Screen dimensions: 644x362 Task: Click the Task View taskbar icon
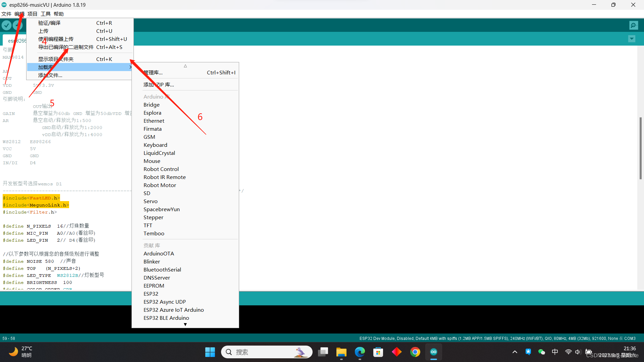coord(323,352)
